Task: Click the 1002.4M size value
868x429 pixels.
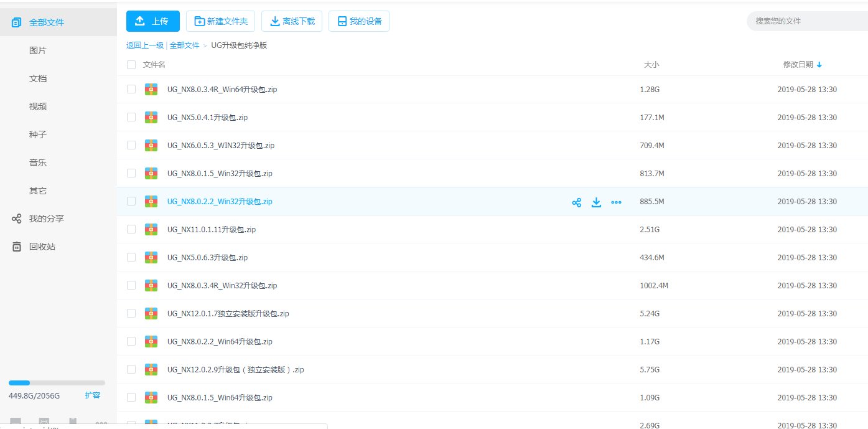Action: coord(654,285)
